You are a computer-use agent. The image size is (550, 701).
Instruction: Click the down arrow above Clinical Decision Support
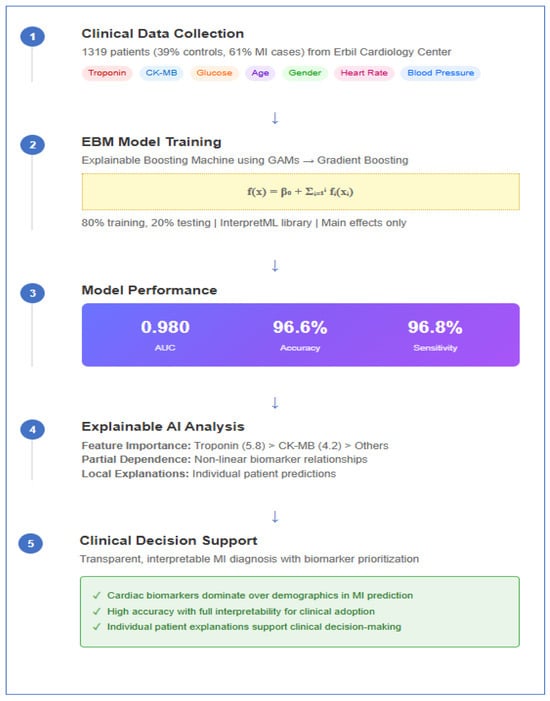(275, 517)
